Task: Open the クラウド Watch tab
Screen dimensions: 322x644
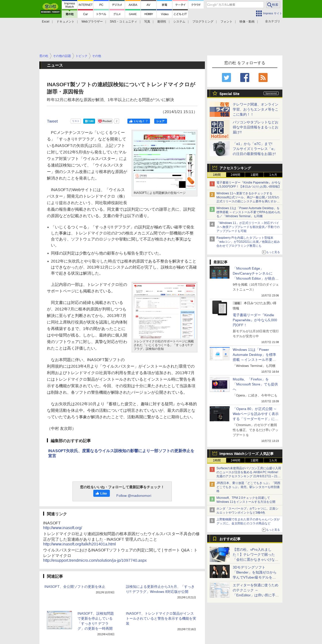Action: [x=196, y=5]
